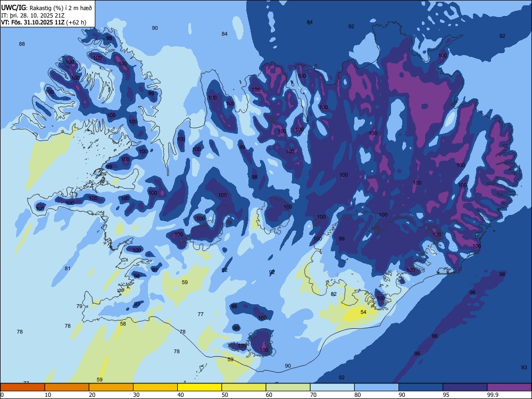Click the legend tick label 50
Screen dimensions: 532x399
click(225, 395)
